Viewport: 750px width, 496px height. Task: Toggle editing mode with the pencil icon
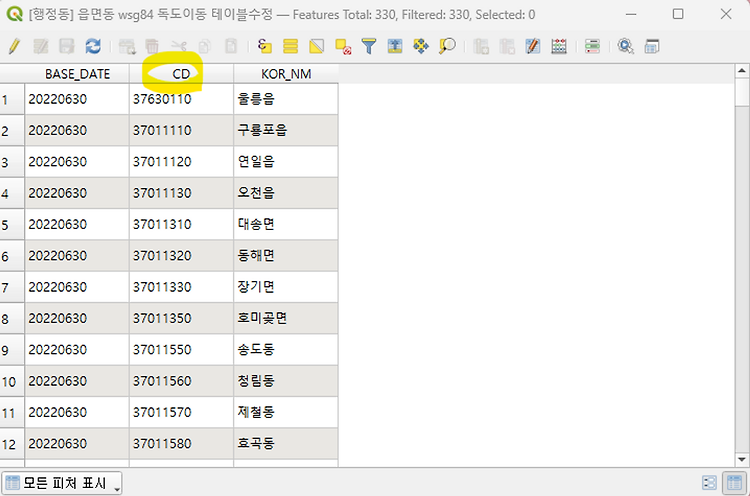[14, 46]
